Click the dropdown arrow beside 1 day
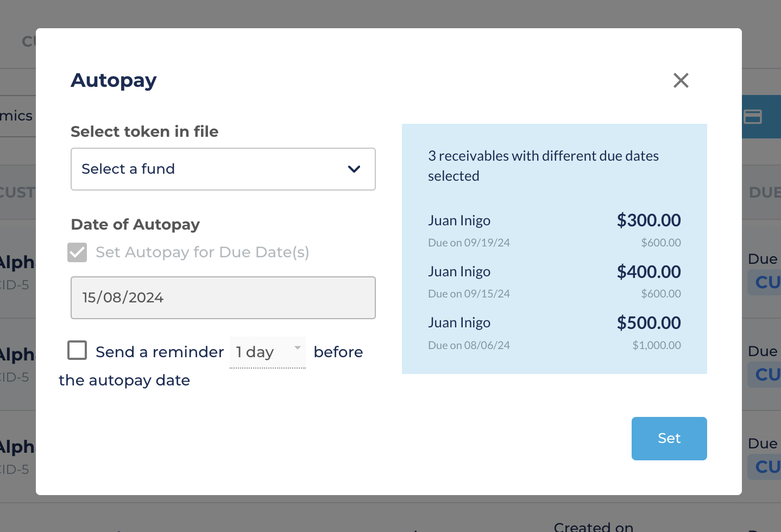 [297, 348]
